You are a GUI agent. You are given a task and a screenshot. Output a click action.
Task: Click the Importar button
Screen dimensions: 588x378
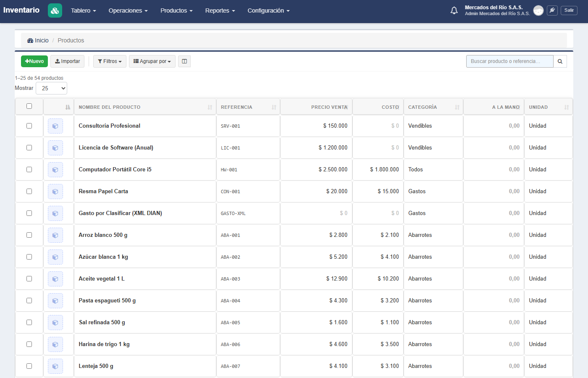(x=68, y=61)
